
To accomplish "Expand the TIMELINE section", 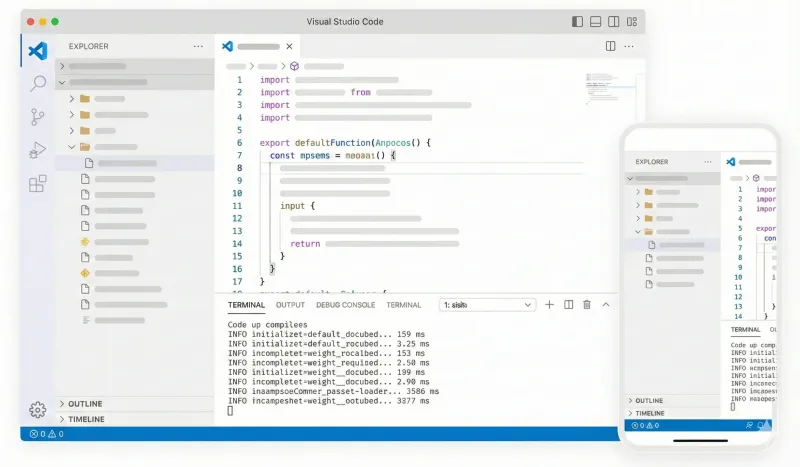I will click(135, 419).
